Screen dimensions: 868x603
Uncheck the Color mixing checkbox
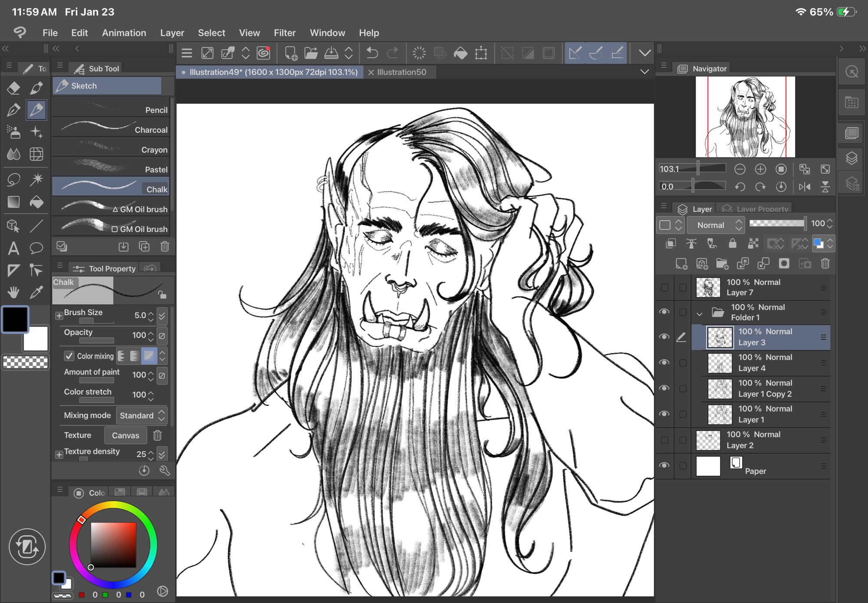click(x=69, y=356)
